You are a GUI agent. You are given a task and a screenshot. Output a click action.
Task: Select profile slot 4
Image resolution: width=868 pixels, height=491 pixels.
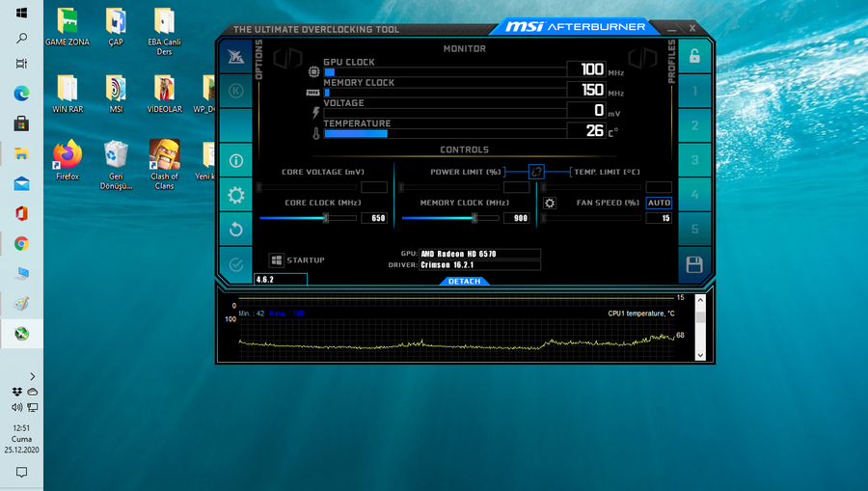point(694,195)
